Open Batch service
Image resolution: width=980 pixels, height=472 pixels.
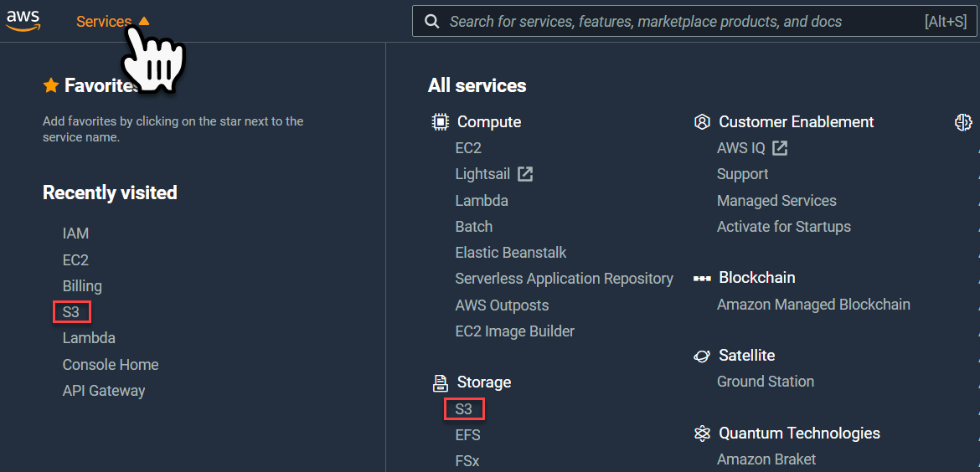(x=474, y=227)
